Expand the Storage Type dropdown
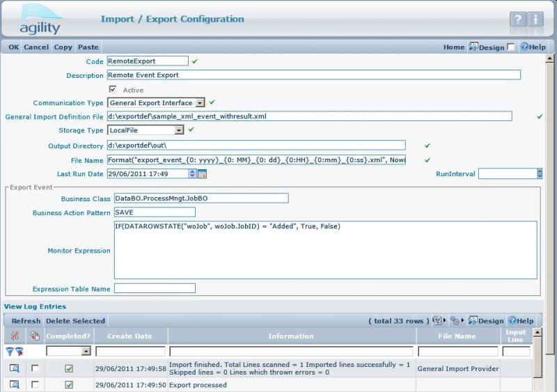 tap(179, 130)
